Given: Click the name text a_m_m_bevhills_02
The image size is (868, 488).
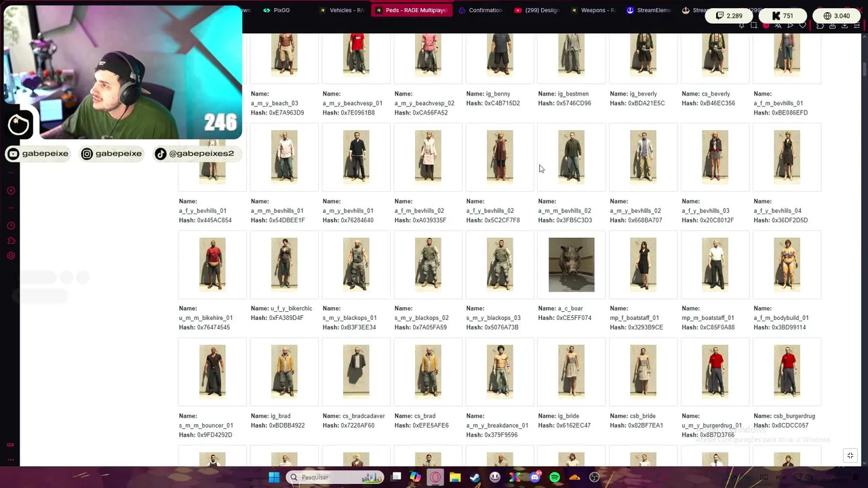Looking at the screenshot, I should (564, 211).
